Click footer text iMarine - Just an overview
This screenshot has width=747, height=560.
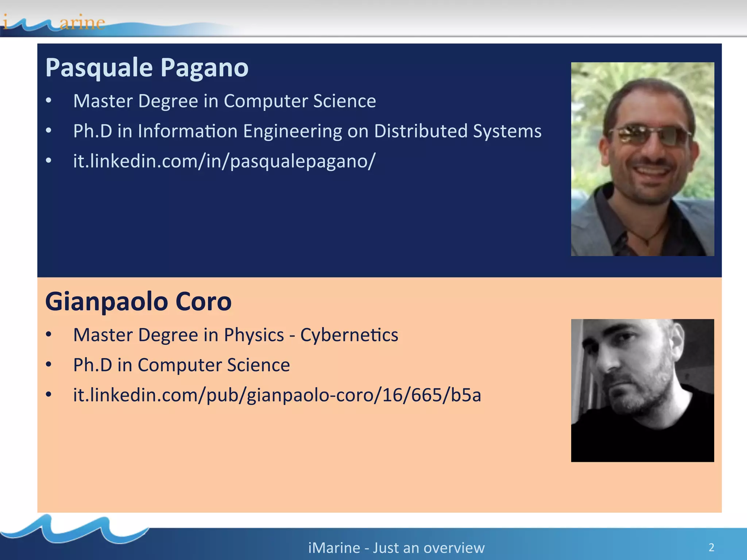(x=396, y=548)
